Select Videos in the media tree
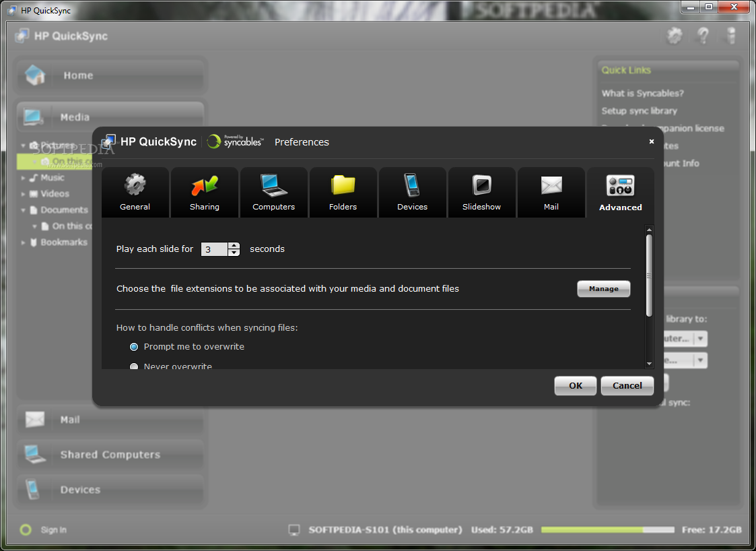 (x=55, y=193)
